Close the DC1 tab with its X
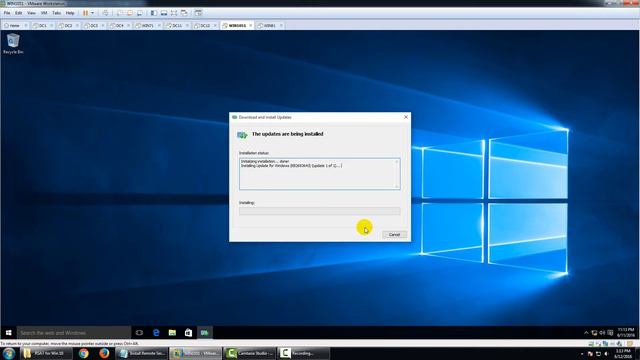Screen dimensions: 640x360 (x=52, y=25)
